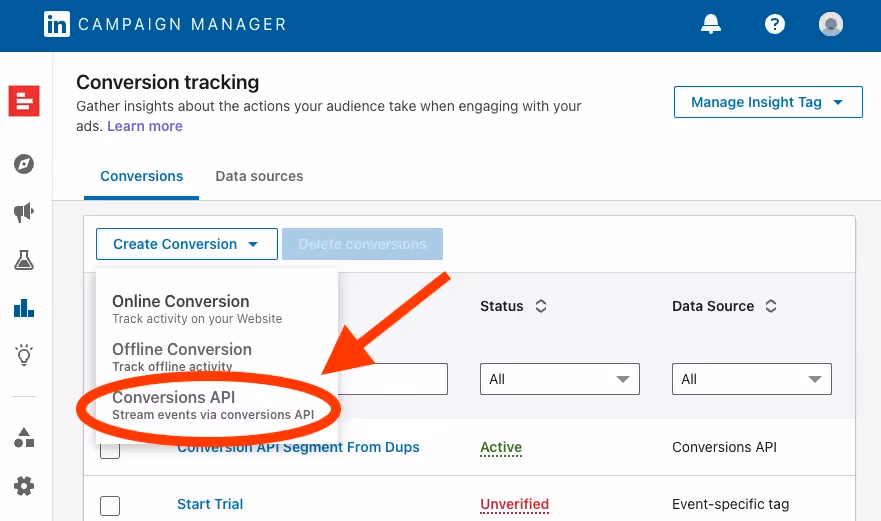
Task: Follow the Learn more link
Action: pyautogui.click(x=145, y=126)
